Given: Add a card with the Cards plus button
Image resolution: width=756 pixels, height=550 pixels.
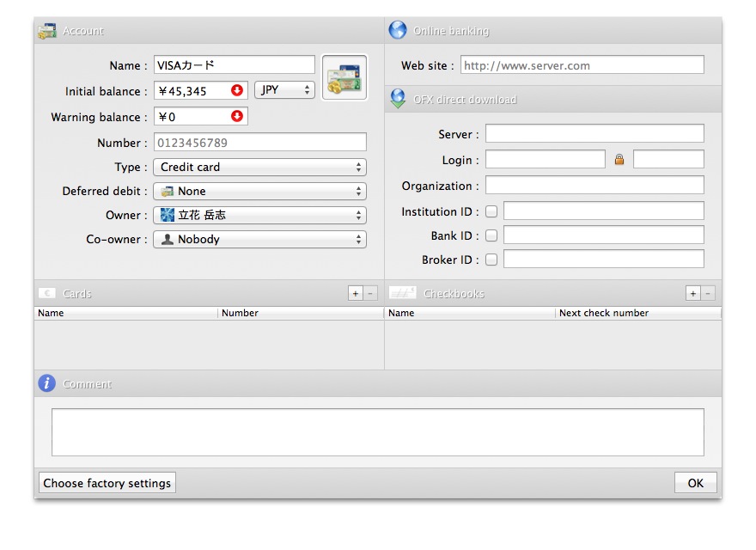Looking at the screenshot, I should click(356, 294).
